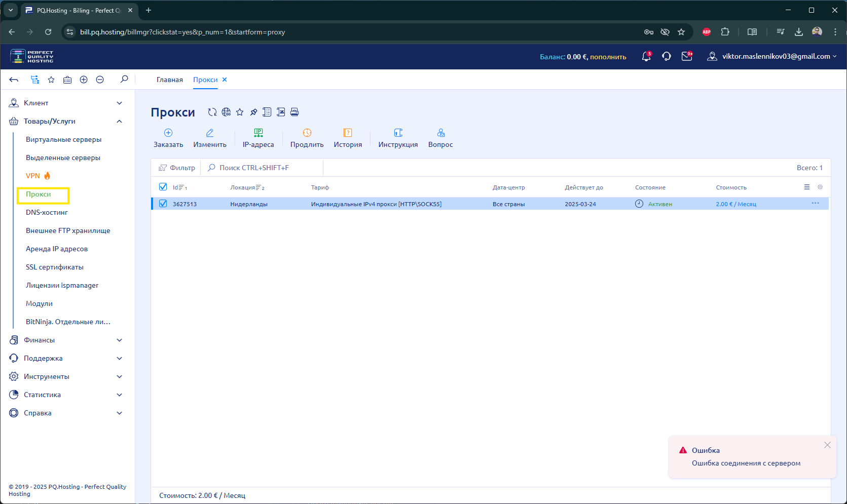
Task: Open the Фильтр button
Action: 177,168
